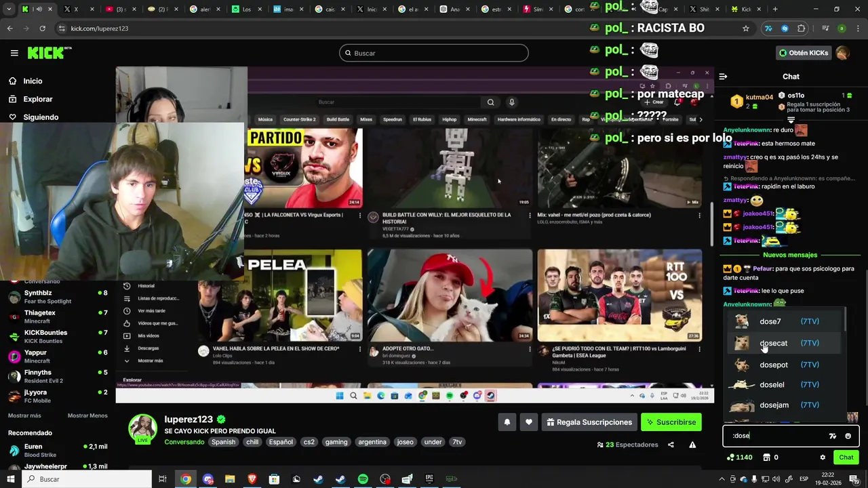Open the emoji picker in chat input

point(848,436)
